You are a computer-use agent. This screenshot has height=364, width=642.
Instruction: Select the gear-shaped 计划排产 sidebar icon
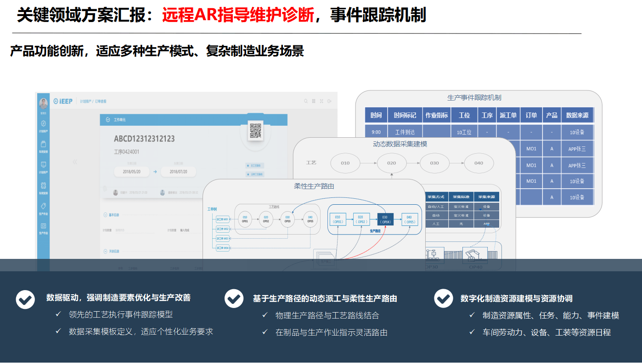(43, 123)
